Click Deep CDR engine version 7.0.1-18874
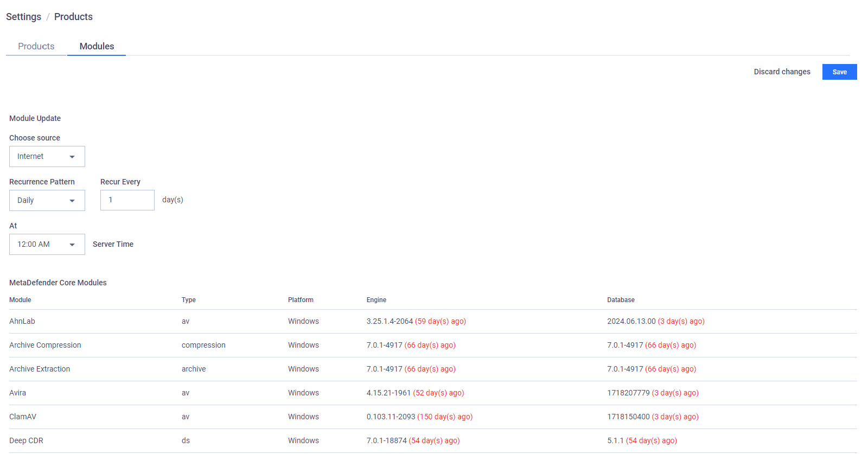 click(x=386, y=440)
